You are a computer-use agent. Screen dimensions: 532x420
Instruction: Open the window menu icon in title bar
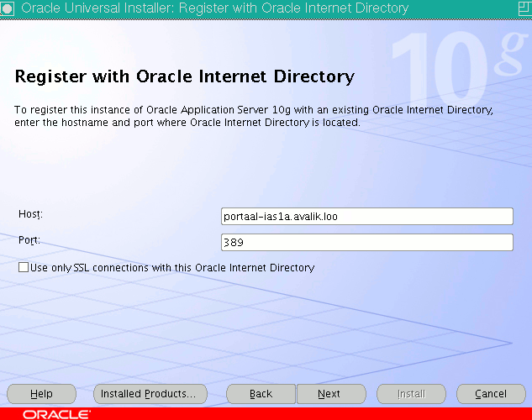7,8
